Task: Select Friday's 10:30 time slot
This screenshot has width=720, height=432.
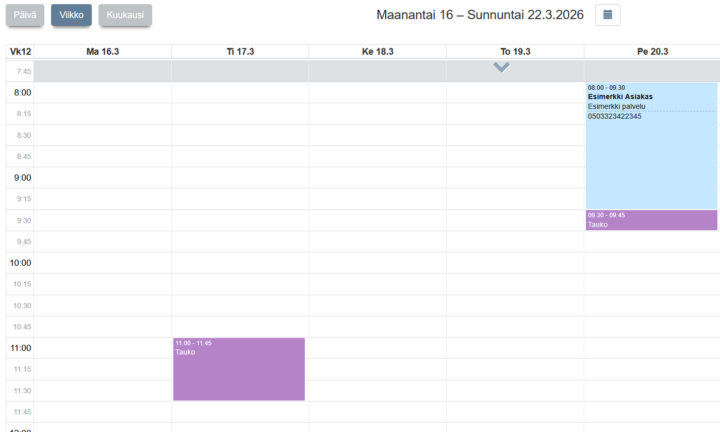Action: tap(652, 306)
